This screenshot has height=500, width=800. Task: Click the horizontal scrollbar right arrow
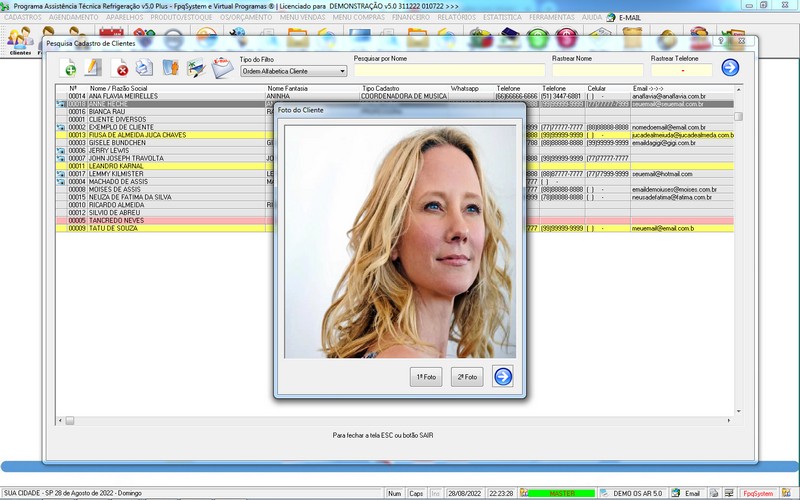pyautogui.click(x=729, y=420)
